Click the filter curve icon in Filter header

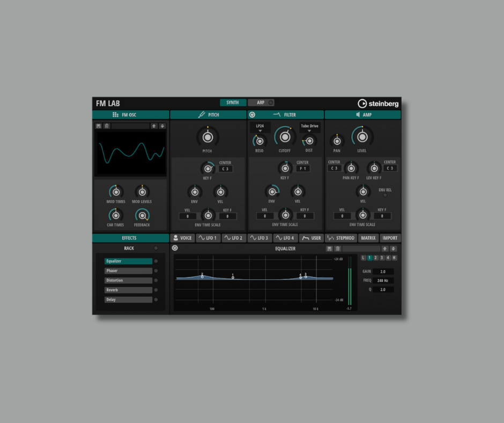coord(277,114)
